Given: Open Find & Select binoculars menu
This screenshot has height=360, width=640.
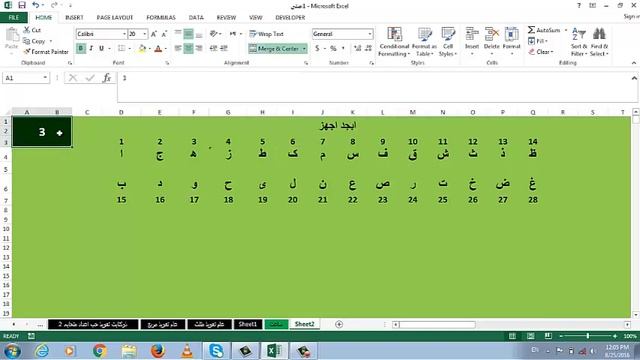Looking at the screenshot, I should (x=599, y=42).
